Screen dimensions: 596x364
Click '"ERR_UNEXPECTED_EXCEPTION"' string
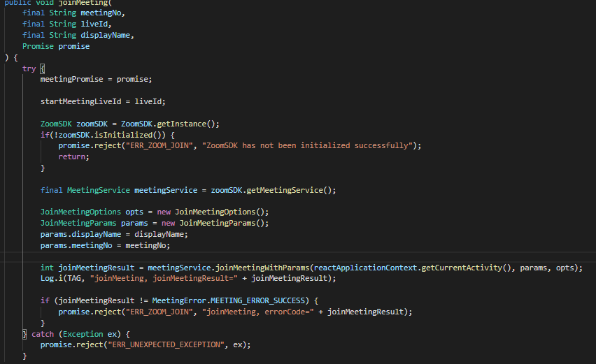point(166,345)
